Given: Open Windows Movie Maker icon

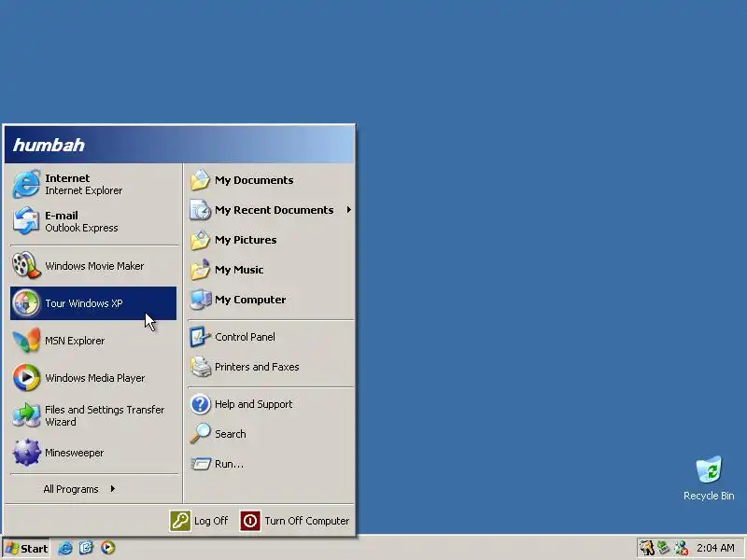Looking at the screenshot, I should [x=26, y=266].
